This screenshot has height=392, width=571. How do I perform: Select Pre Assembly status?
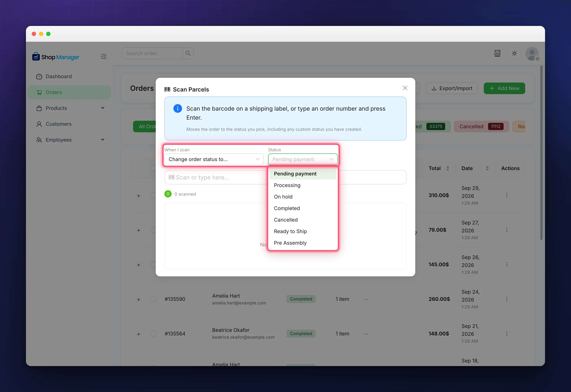pos(303,243)
